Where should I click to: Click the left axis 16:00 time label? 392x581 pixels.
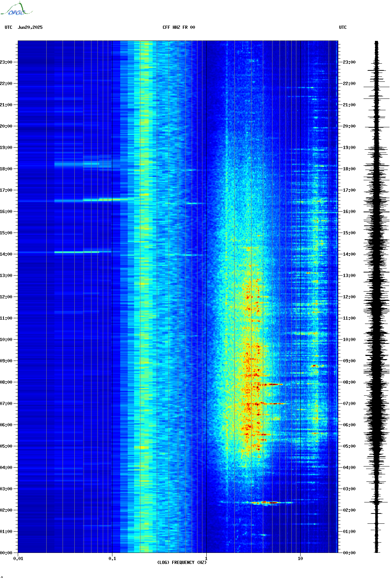click(6, 212)
